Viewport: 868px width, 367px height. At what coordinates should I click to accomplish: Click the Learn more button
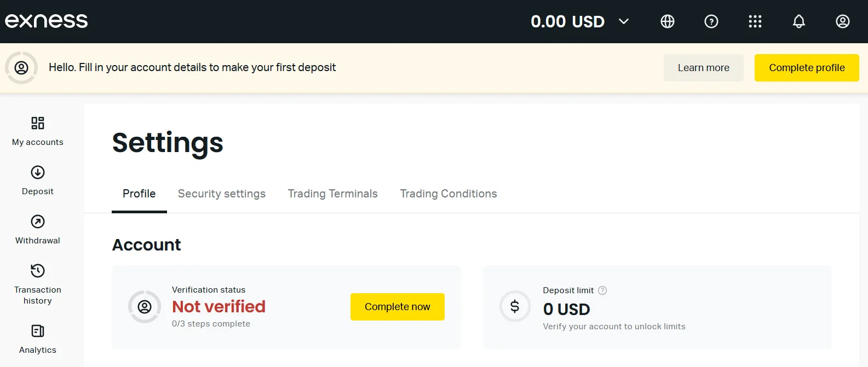pos(704,68)
